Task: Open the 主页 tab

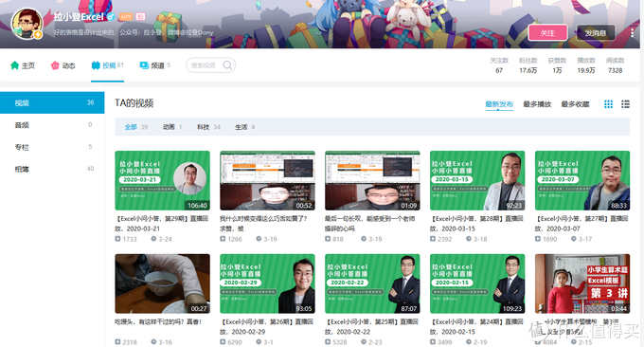Action: [x=23, y=65]
